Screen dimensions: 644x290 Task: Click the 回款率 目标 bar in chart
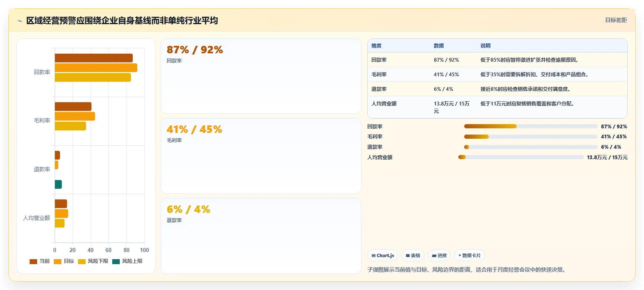pos(96,67)
